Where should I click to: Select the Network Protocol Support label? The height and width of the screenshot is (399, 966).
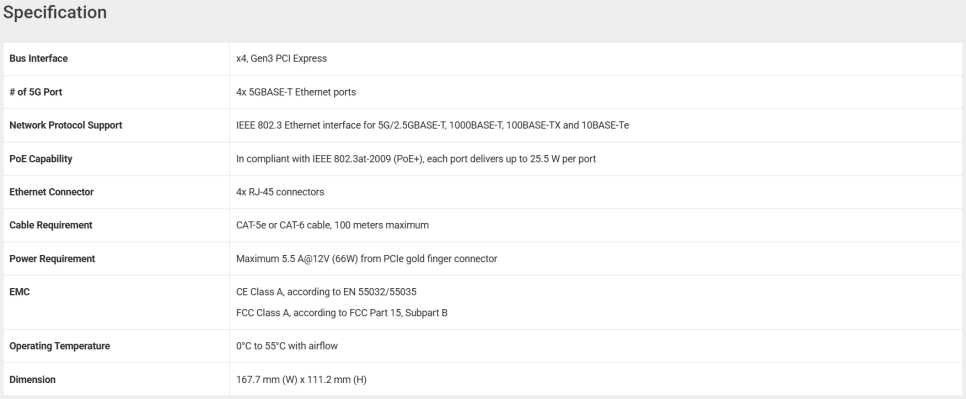click(65, 125)
